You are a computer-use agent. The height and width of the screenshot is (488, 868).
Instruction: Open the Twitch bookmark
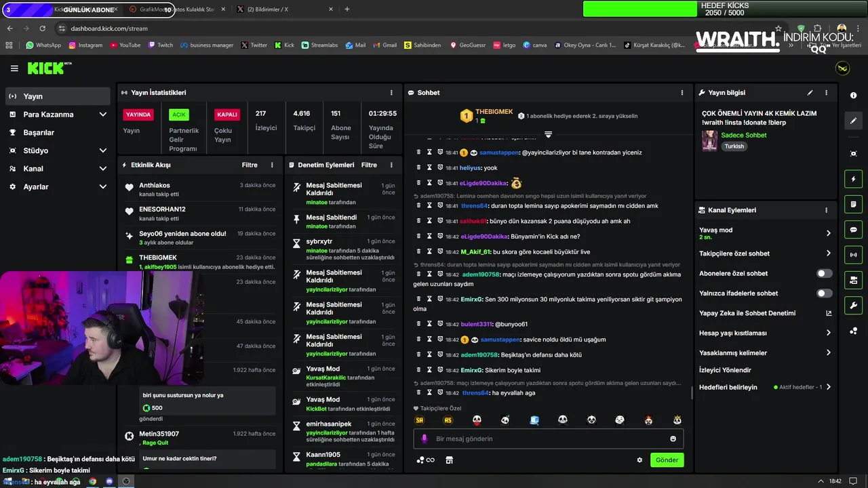tap(160, 45)
